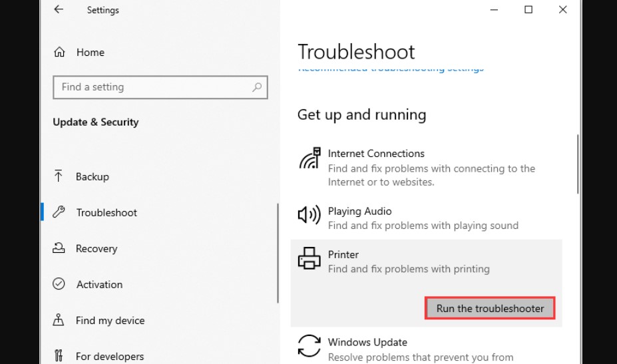Screen dimensions: 617x364
Task: Click the right pane vertical scrollbar
Action: click(578, 164)
